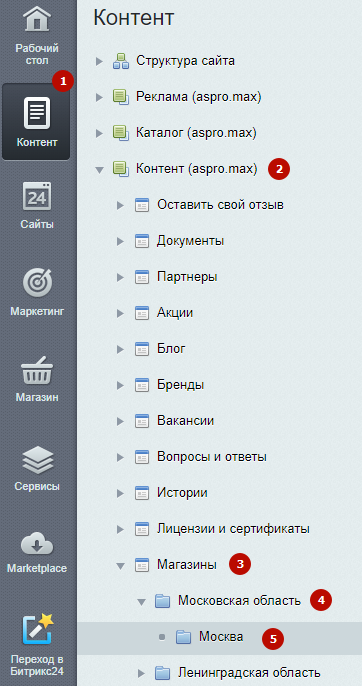
Task: Select the Московская область section label
Action: point(239,602)
